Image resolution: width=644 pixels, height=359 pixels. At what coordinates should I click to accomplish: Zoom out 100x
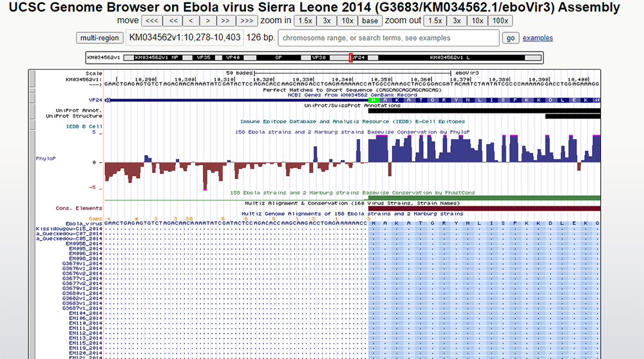point(500,21)
